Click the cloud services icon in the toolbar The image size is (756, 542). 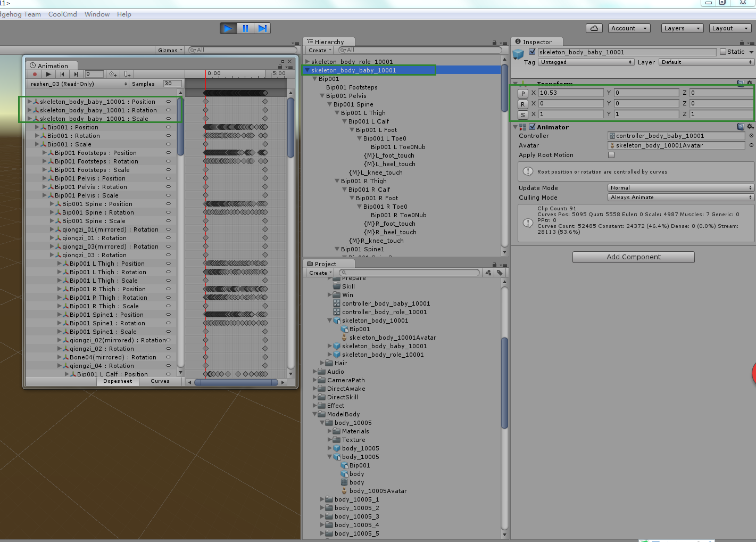point(594,28)
